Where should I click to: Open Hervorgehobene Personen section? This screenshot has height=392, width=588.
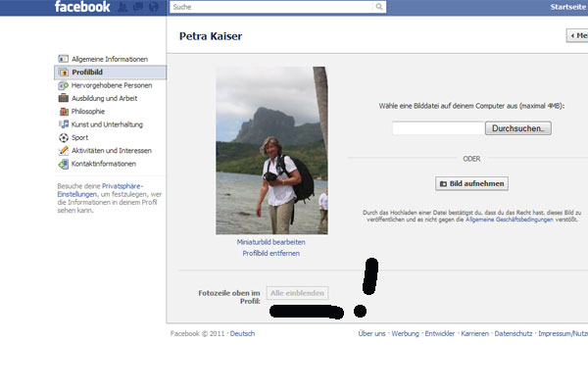[x=112, y=85]
